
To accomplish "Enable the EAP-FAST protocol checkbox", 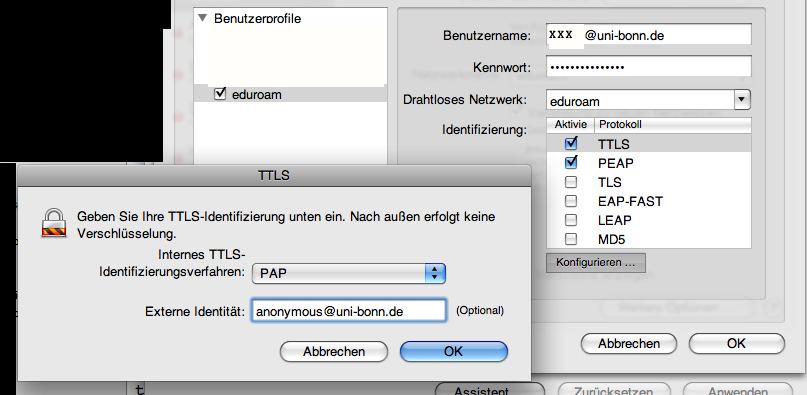I will pyautogui.click(x=571, y=200).
